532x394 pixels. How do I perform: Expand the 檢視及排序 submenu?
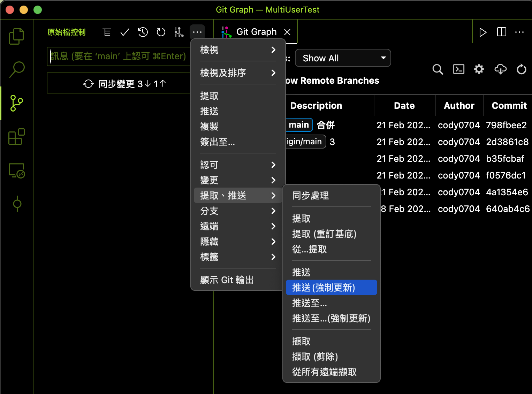(x=238, y=73)
